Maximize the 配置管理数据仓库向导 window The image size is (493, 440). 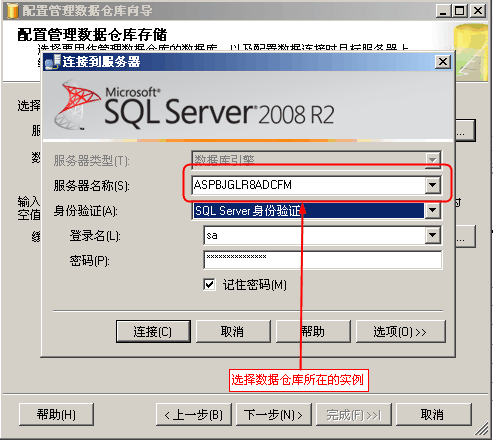click(x=459, y=11)
